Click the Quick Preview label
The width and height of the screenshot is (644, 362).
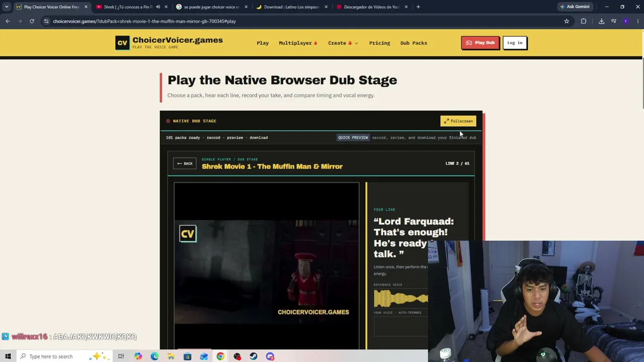pos(353,137)
